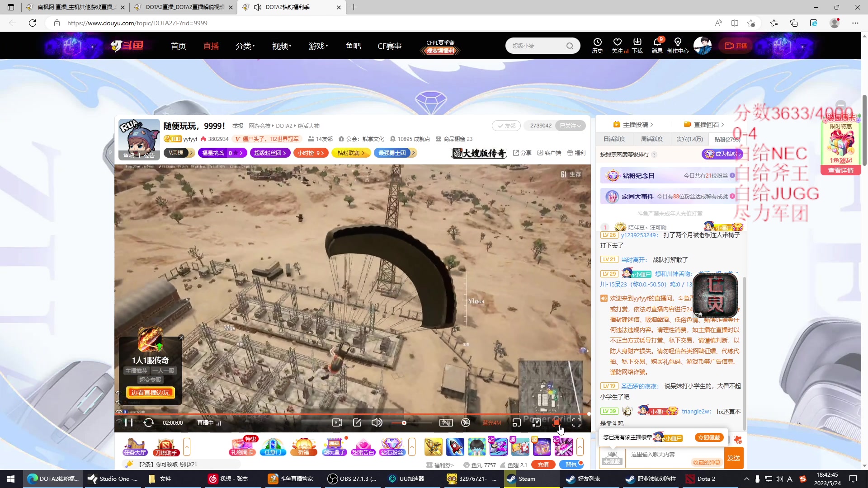
Task: Click the 充值 recharge button
Action: [x=543, y=465]
